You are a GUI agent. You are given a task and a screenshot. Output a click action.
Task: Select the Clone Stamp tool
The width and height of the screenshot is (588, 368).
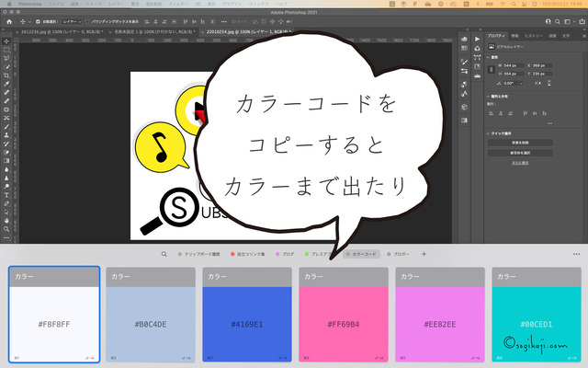(x=6, y=135)
